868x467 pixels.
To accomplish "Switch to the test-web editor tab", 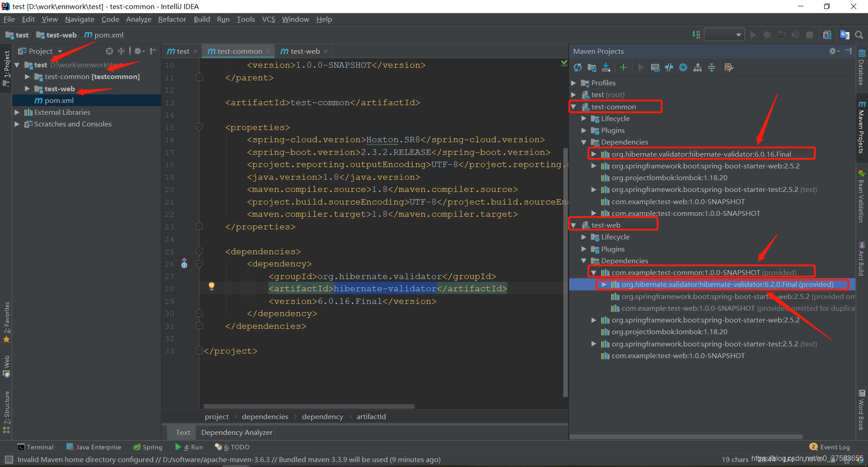I will pos(304,51).
